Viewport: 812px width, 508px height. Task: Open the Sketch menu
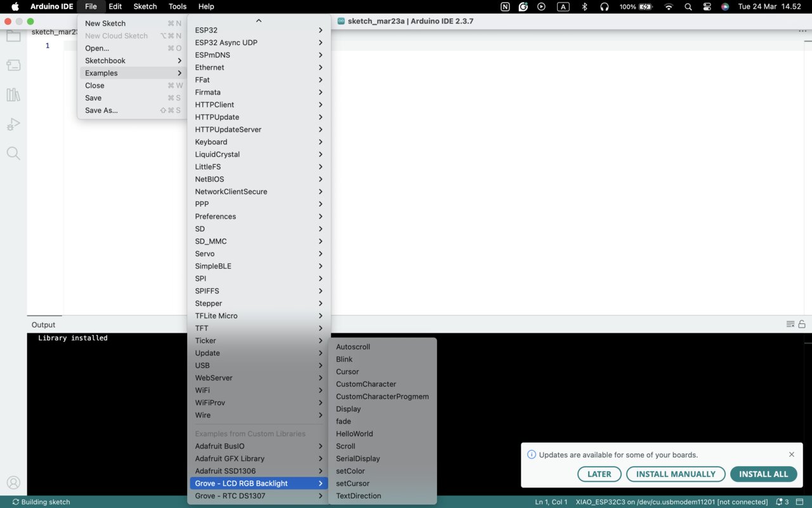[x=145, y=6]
